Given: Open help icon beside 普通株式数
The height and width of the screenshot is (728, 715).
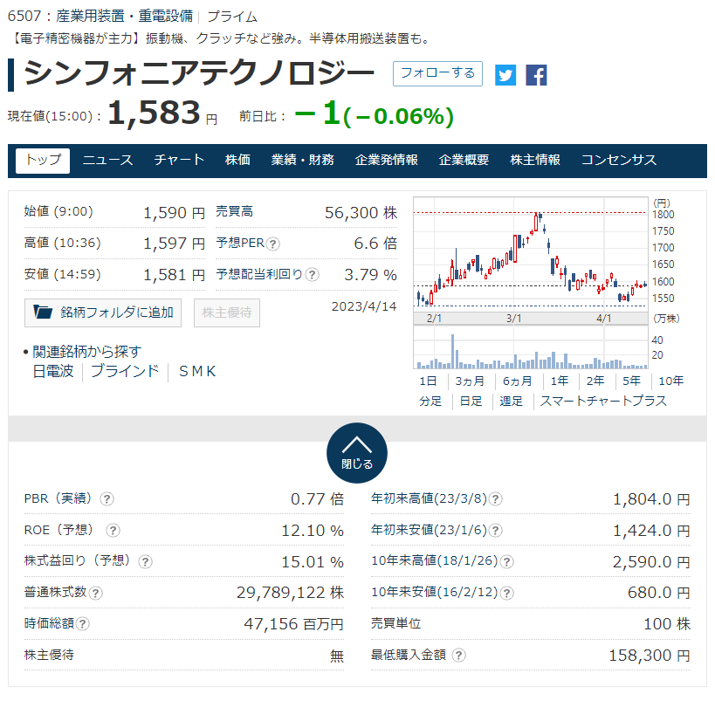Looking at the screenshot, I should [96, 594].
